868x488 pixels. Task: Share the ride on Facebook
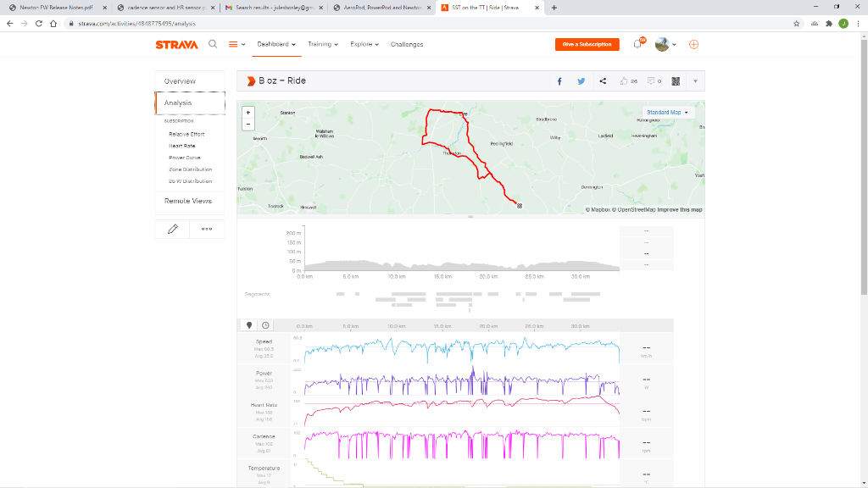click(x=559, y=81)
